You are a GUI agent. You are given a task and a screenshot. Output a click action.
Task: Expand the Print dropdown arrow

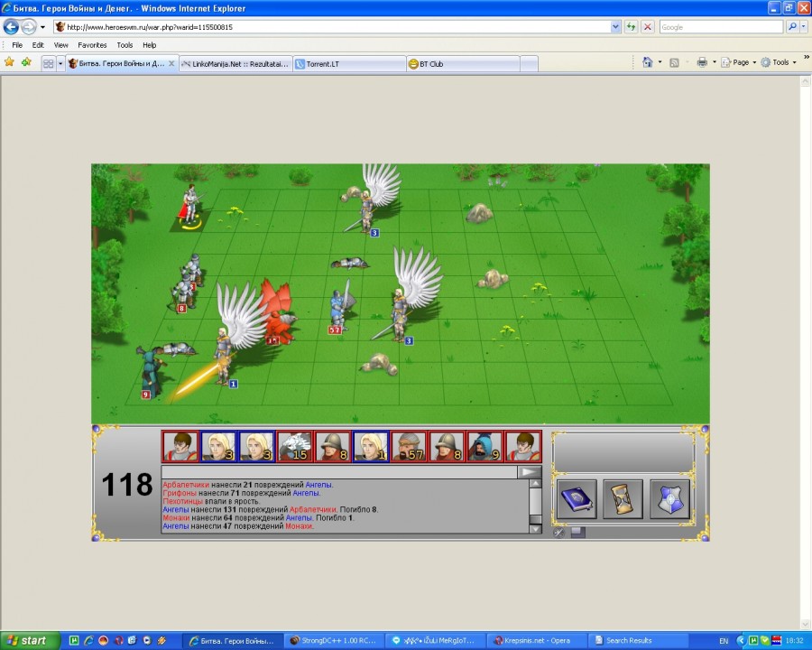pos(715,62)
